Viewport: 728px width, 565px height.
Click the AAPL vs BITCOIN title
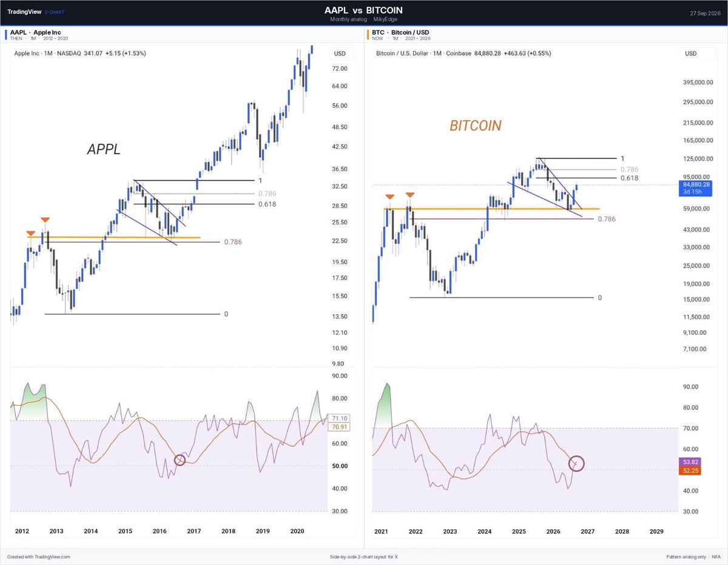tap(363, 10)
